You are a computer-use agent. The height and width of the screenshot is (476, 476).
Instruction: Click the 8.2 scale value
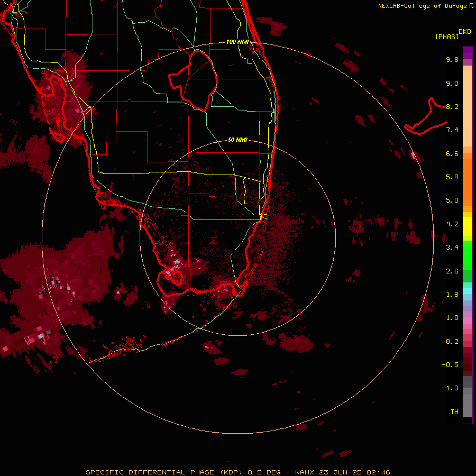tap(452, 106)
